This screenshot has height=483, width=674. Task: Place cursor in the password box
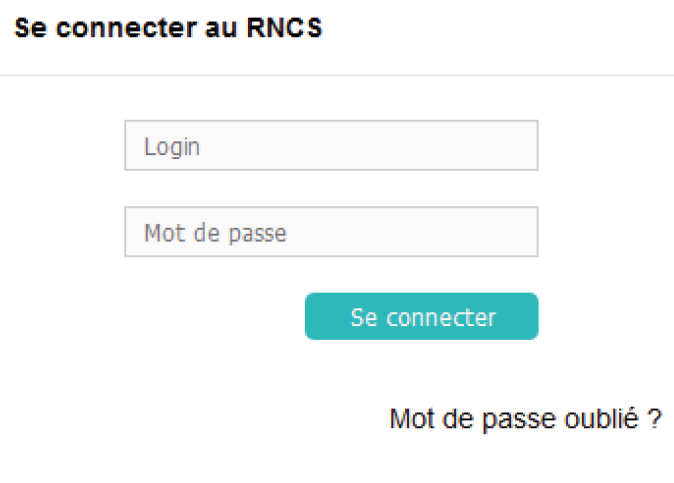(331, 232)
